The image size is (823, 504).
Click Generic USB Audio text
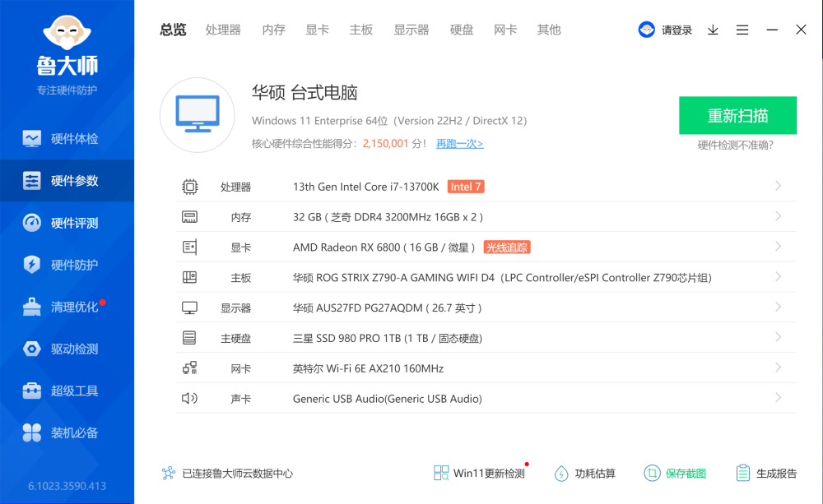pos(388,399)
